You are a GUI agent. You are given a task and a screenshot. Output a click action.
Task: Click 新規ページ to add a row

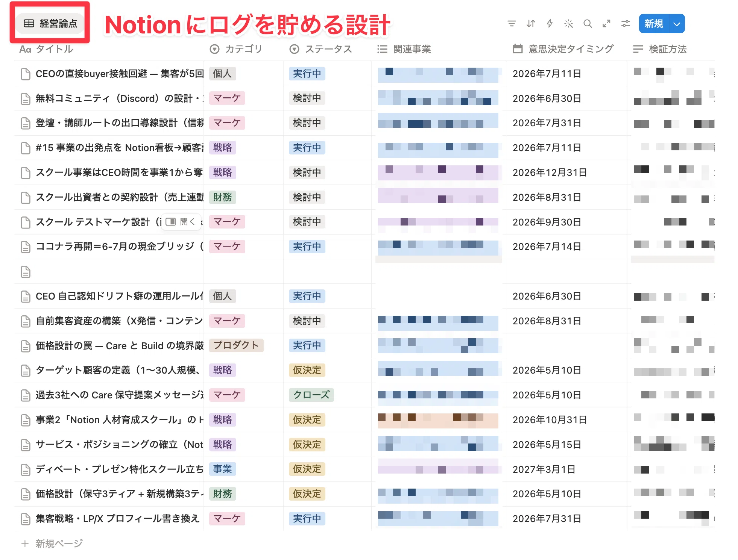tap(52, 543)
